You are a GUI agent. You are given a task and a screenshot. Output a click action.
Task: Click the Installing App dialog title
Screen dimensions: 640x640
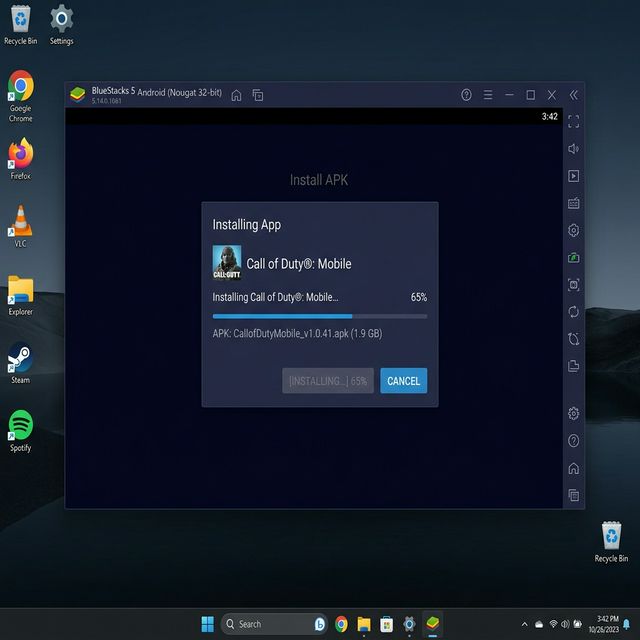pyautogui.click(x=247, y=225)
